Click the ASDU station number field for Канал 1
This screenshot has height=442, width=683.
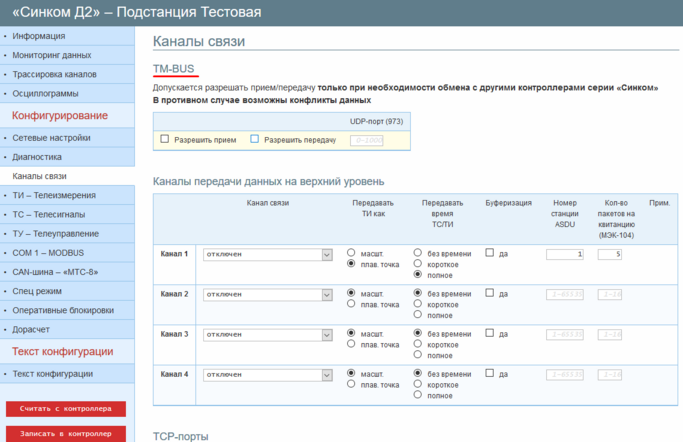[x=565, y=255]
